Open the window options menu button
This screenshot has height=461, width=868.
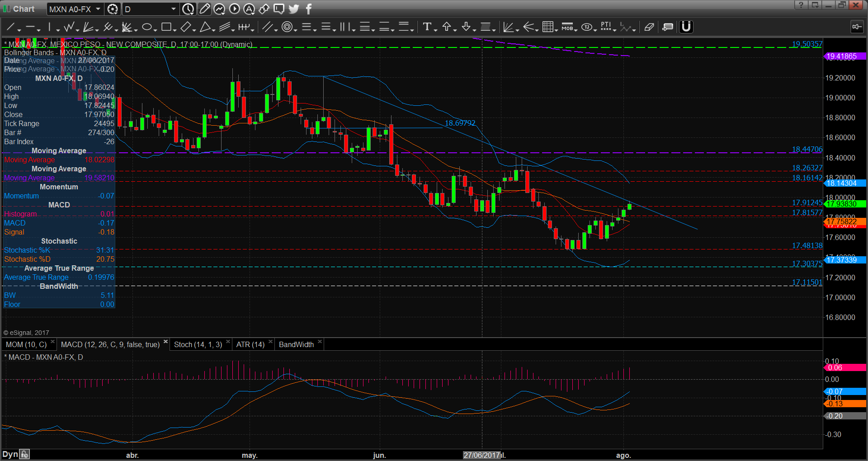point(815,5)
